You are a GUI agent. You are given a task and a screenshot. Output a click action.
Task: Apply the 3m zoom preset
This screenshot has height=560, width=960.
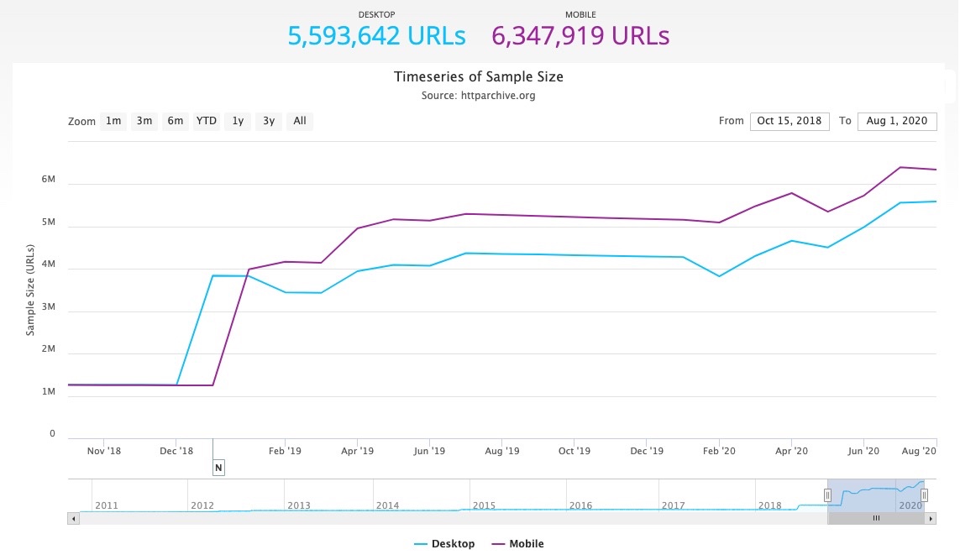pyautogui.click(x=144, y=121)
